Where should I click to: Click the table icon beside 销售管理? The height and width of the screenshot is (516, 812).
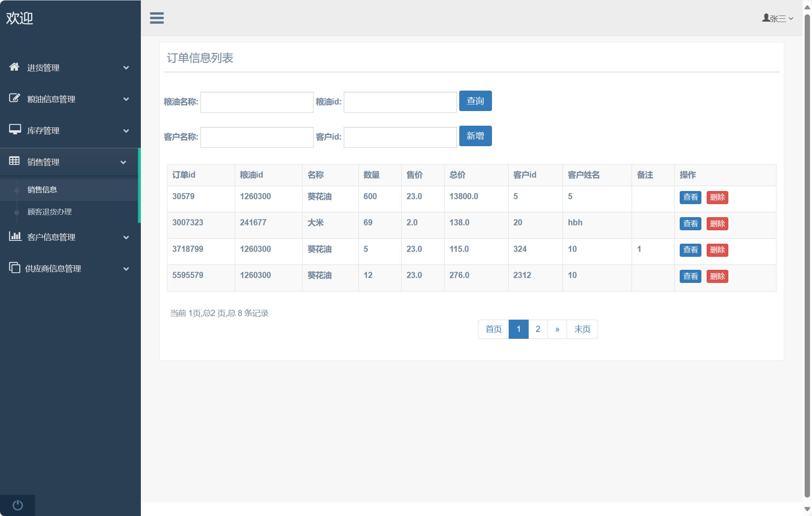click(x=14, y=161)
